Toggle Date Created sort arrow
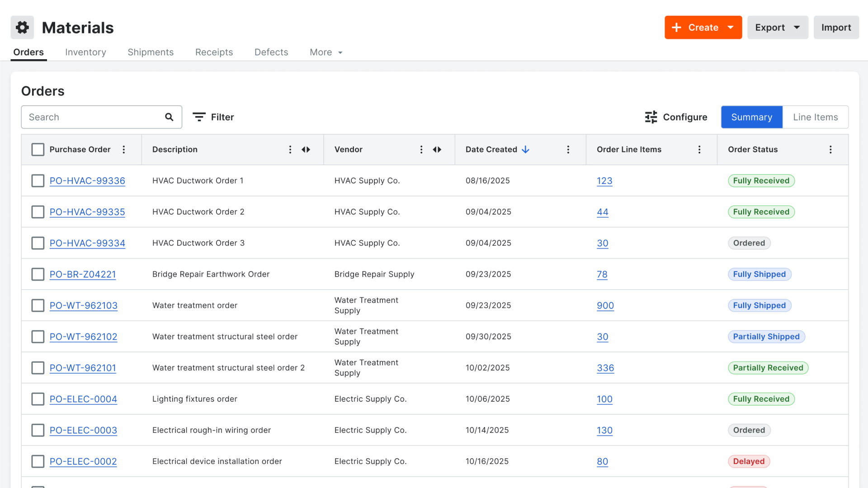Screen dimensions: 868x488 click(525, 150)
